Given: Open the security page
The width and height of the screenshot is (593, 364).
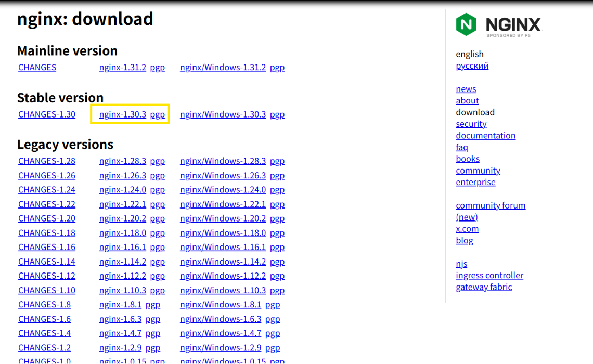Looking at the screenshot, I should coord(471,124).
